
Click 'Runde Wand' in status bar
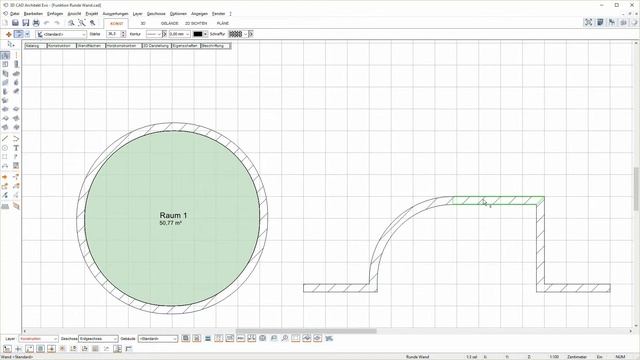(417, 357)
